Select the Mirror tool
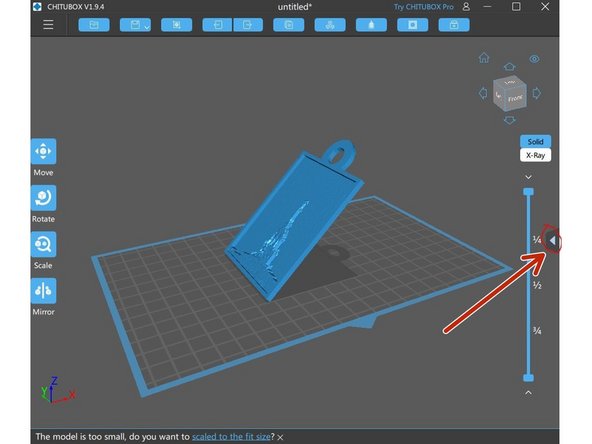 click(x=43, y=291)
